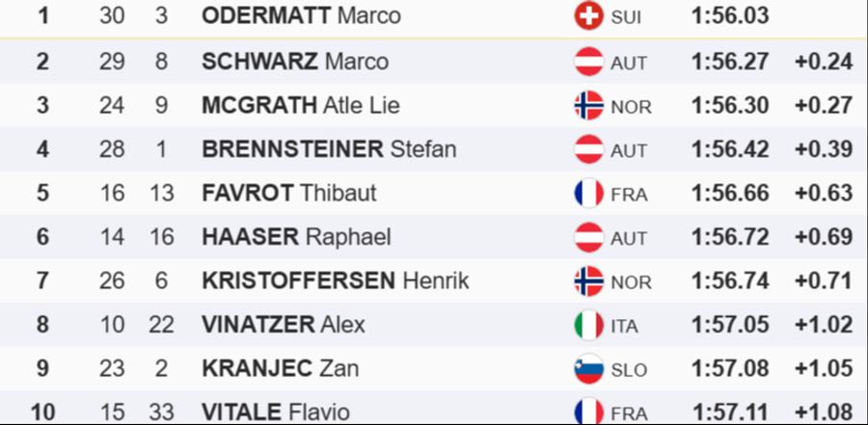Open ODERMATT Marco athlete profile

tap(301, 16)
